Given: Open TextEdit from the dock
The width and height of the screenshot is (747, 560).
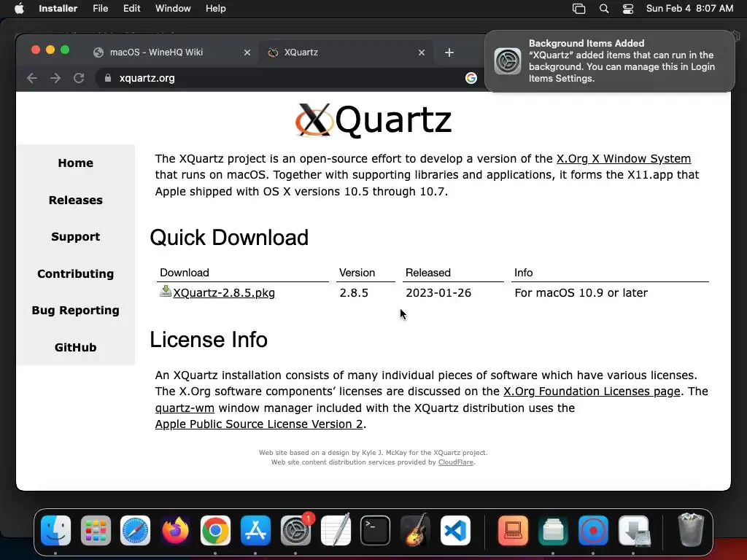Looking at the screenshot, I should (336, 531).
